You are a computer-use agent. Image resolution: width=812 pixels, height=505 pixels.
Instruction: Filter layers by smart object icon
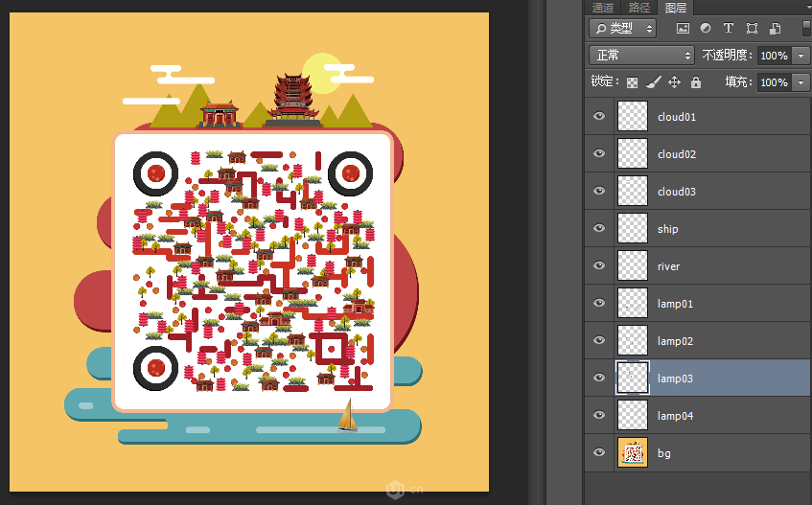[775, 29]
